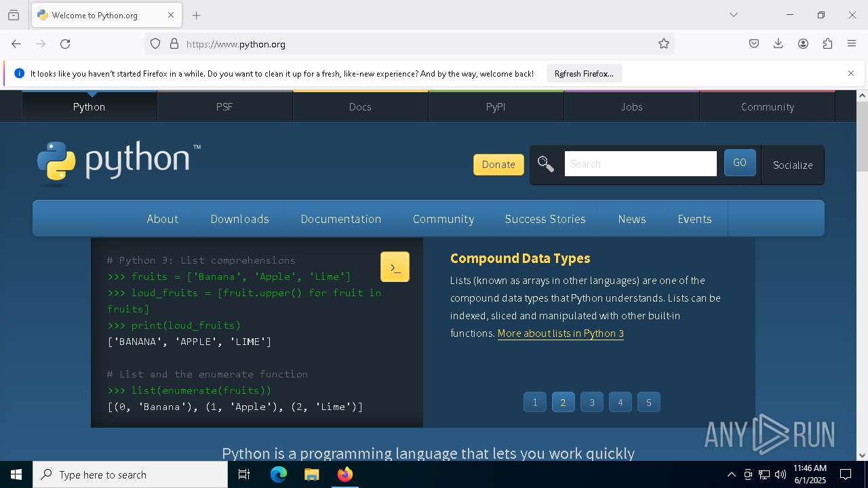
Task: Close the Welcome to Python.org tab
Action: pyautogui.click(x=171, y=15)
